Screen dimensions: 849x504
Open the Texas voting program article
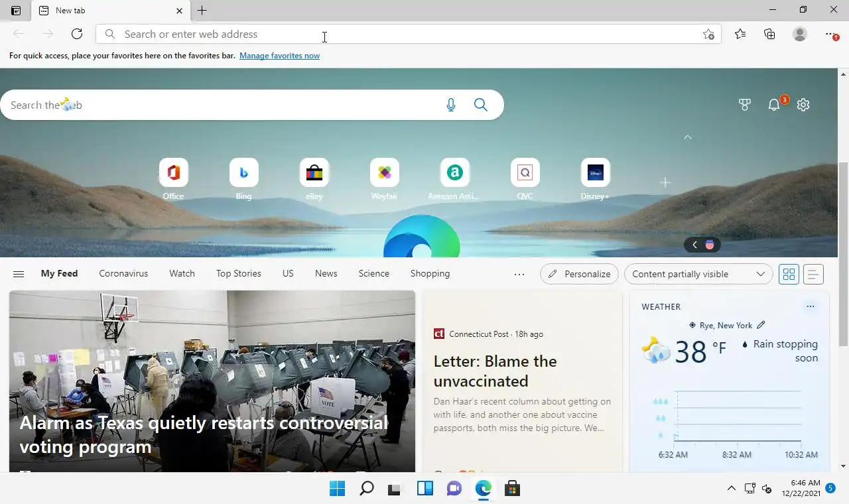(212, 381)
